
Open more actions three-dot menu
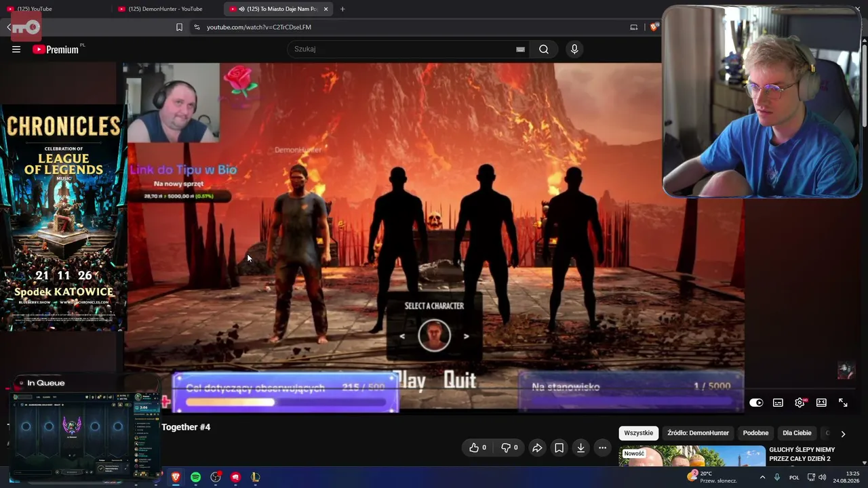[602, 447]
